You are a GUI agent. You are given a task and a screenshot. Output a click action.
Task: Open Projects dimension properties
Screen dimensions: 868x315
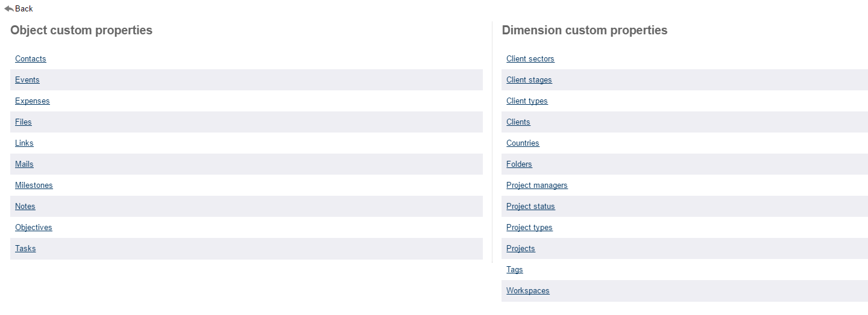521,249
